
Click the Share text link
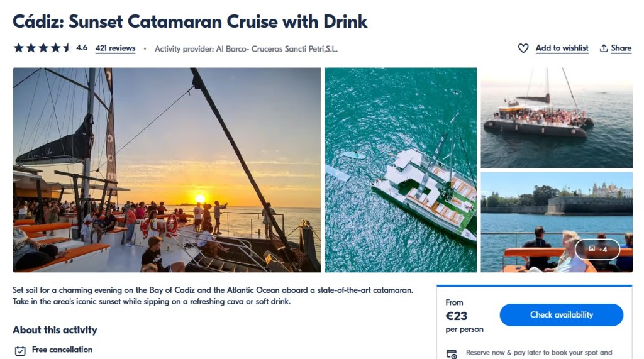pyautogui.click(x=621, y=48)
